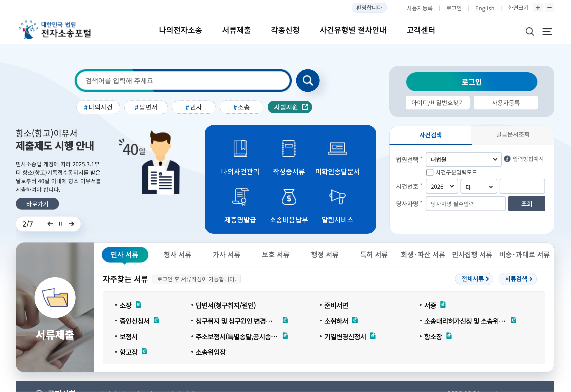
Task: Open 서류제출 main menu
Action: click(236, 30)
